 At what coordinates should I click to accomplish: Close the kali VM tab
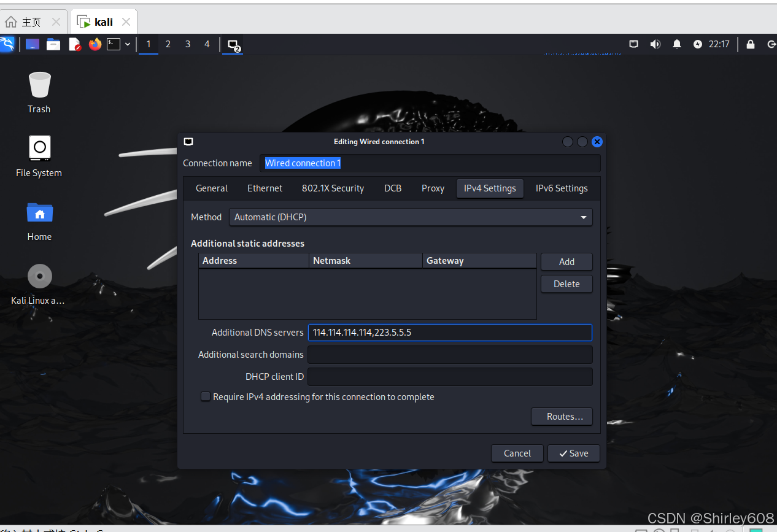pos(126,22)
